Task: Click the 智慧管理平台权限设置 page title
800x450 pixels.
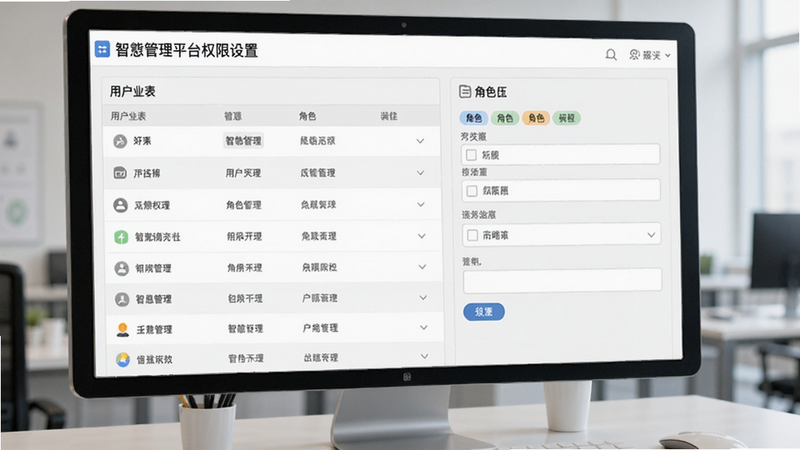Action: tap(187, 51)
